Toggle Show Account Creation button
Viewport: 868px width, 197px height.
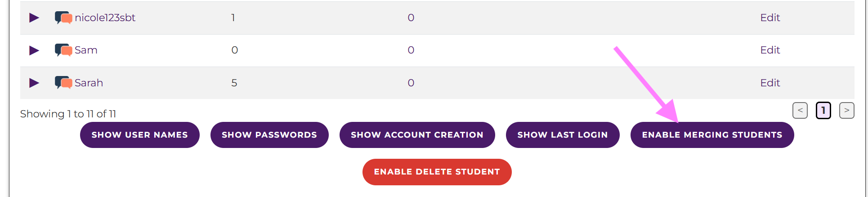pos(417,135)
